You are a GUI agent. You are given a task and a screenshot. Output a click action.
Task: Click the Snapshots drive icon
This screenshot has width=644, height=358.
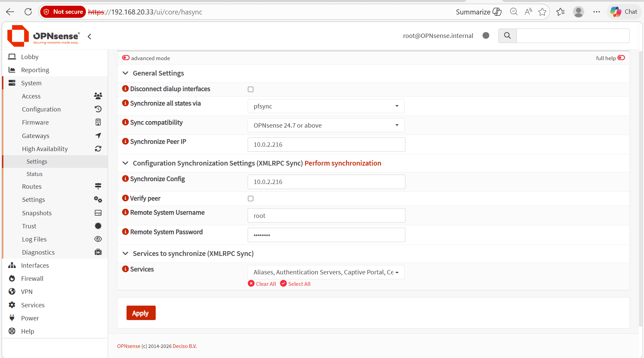tap(98, 213)
